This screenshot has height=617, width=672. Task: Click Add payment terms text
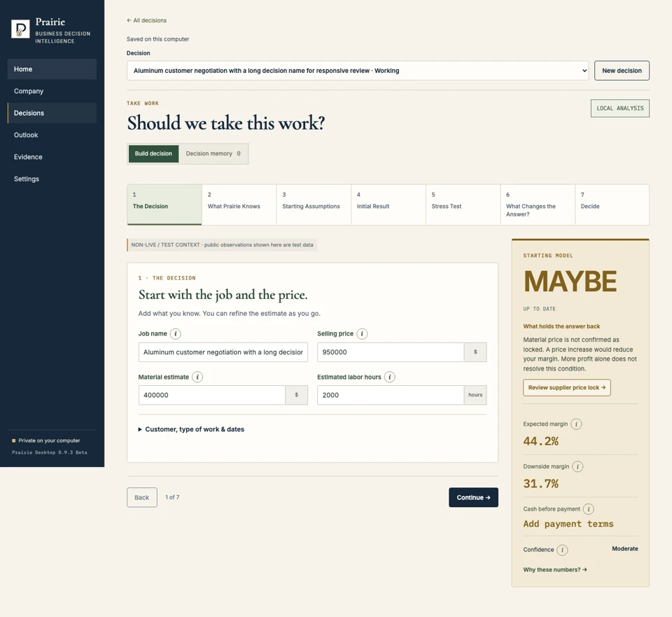568,524
